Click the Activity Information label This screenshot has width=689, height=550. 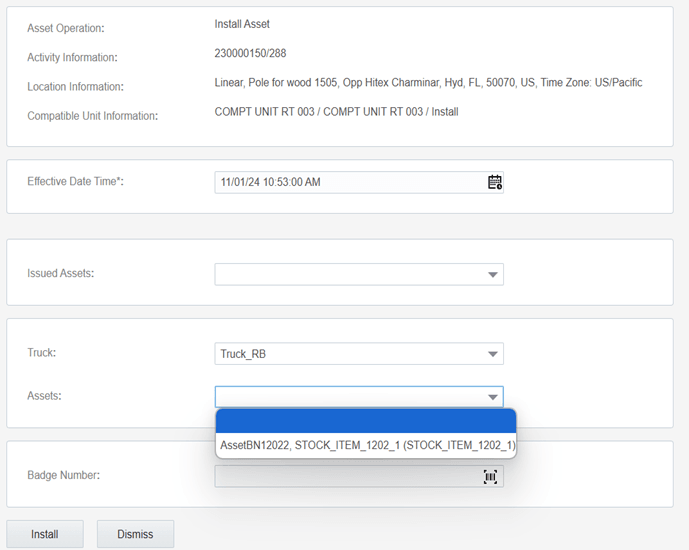pyautogui.click(x=72, y=58)
